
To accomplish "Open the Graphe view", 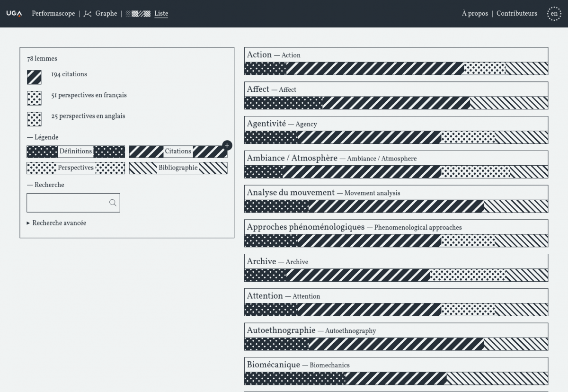I will coord(106,14).
